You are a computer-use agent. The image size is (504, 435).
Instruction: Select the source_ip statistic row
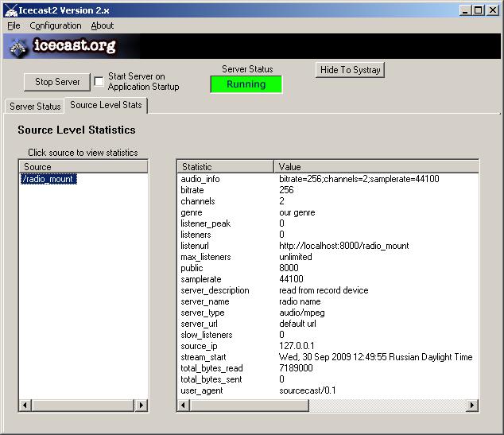tap(328, 346)
